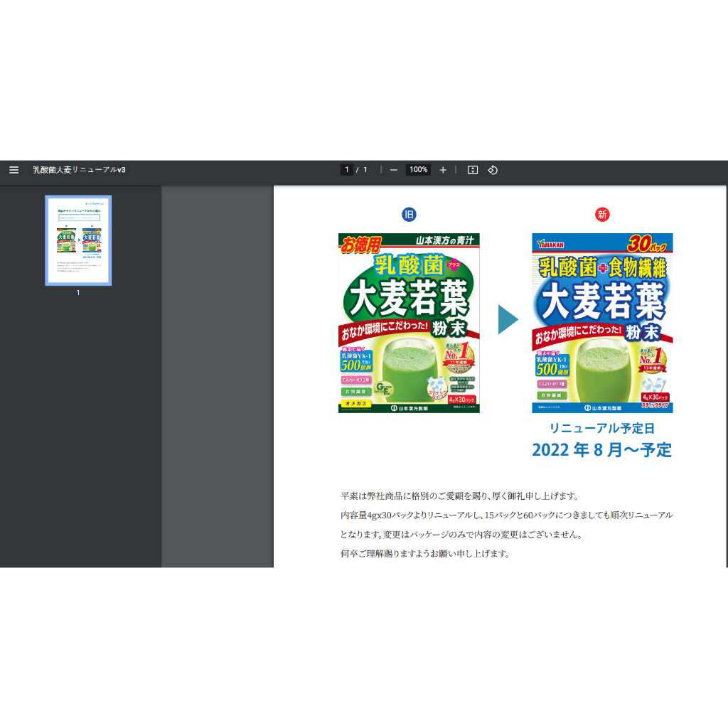Toggle the sidebar with the hamburger menu icon
Viewport: 728px width, 728px height.
click(14, 170)
